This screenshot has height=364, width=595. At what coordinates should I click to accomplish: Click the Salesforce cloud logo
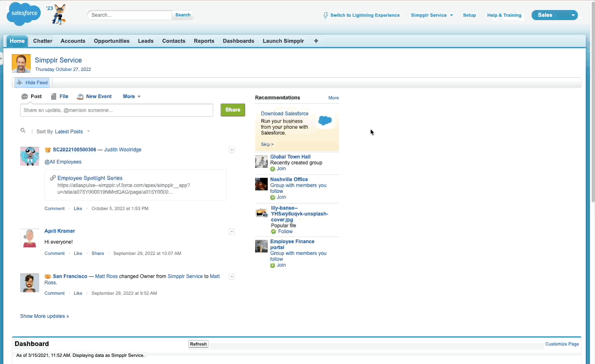pyautogui.click(x=24, y=14)
